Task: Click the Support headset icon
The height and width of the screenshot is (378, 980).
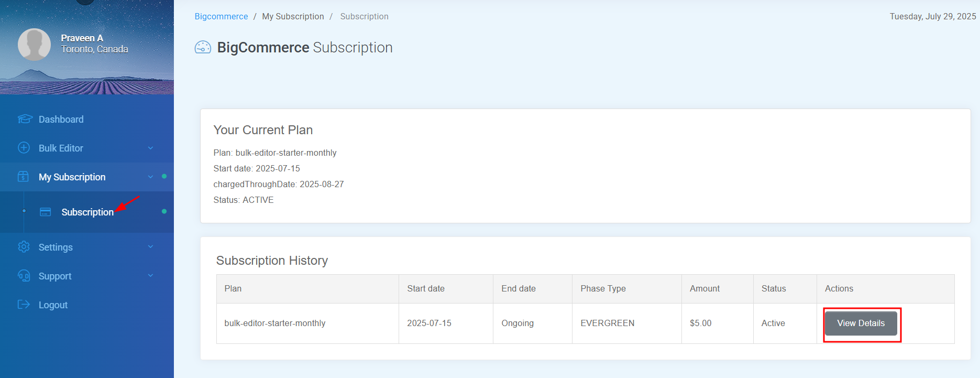Action: tap(24, 276)
